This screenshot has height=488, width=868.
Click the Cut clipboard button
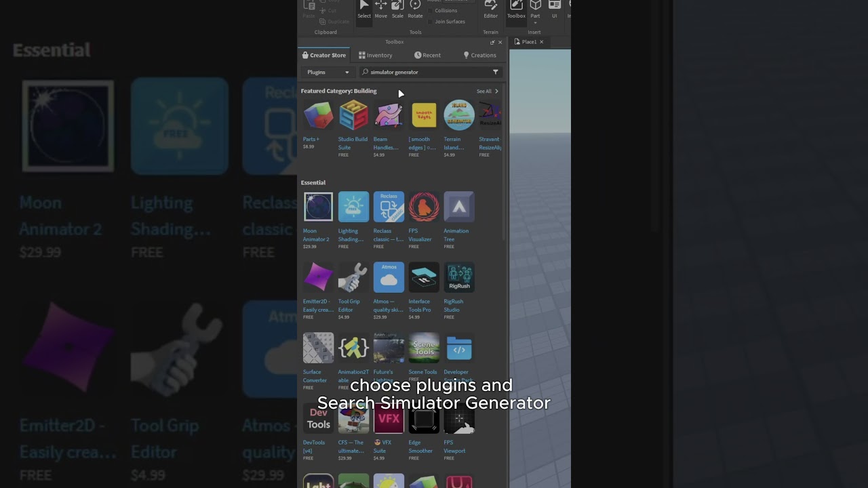point(328,11)
